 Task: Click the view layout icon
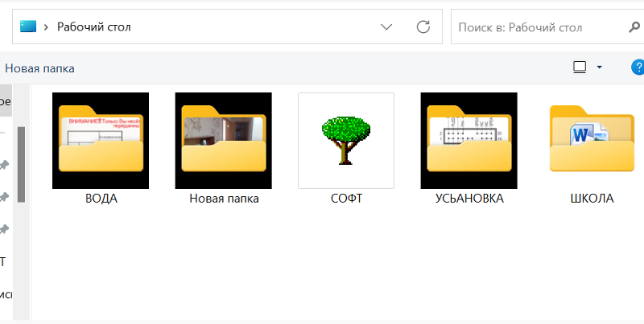tap(579, 68)
